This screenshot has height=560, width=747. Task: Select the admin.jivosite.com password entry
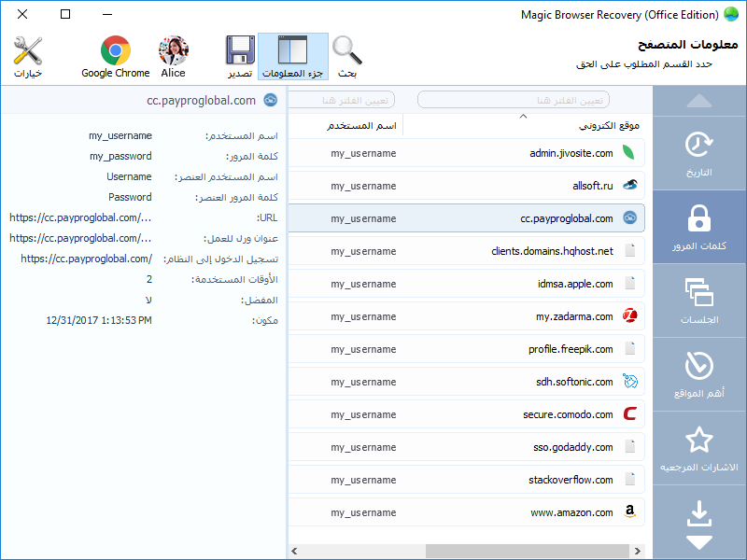pos(467,153)
